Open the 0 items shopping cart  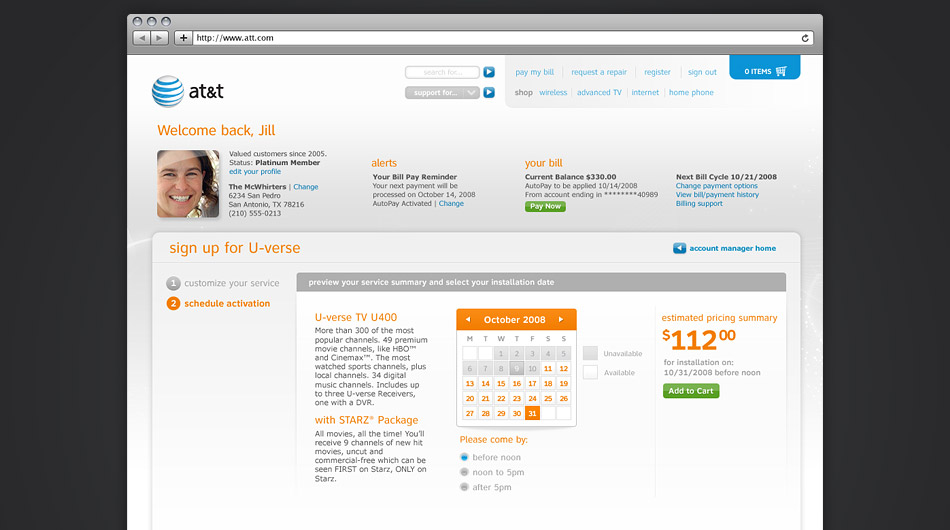765,67
